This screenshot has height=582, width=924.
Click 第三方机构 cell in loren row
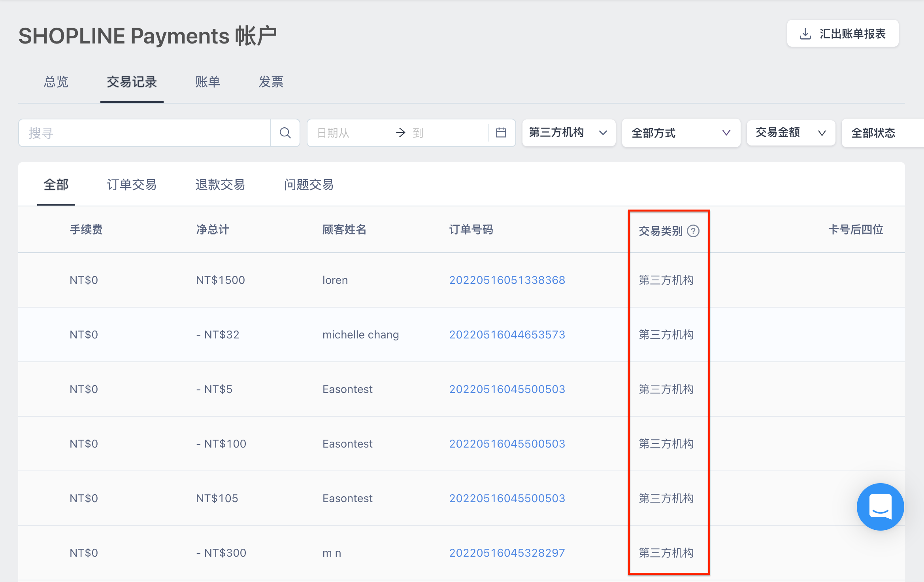[666, 280]
